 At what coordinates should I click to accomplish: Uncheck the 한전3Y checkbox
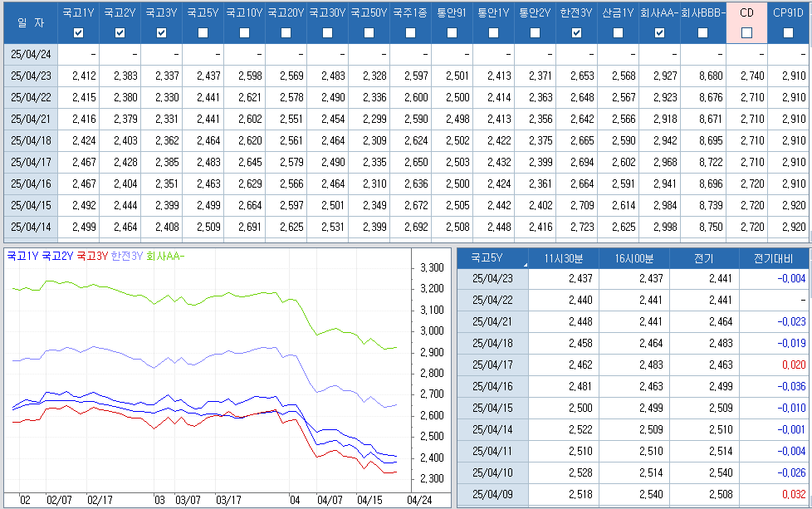point(577,32)
